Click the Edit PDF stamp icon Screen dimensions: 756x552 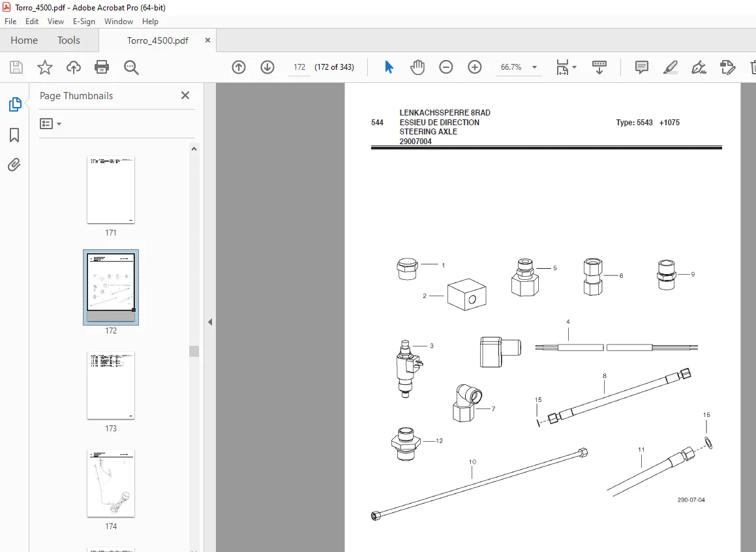coord(727,67)
